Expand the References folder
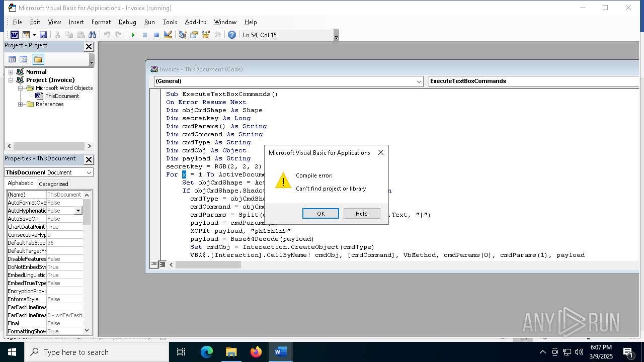644x362 pixels. [21, 104]
